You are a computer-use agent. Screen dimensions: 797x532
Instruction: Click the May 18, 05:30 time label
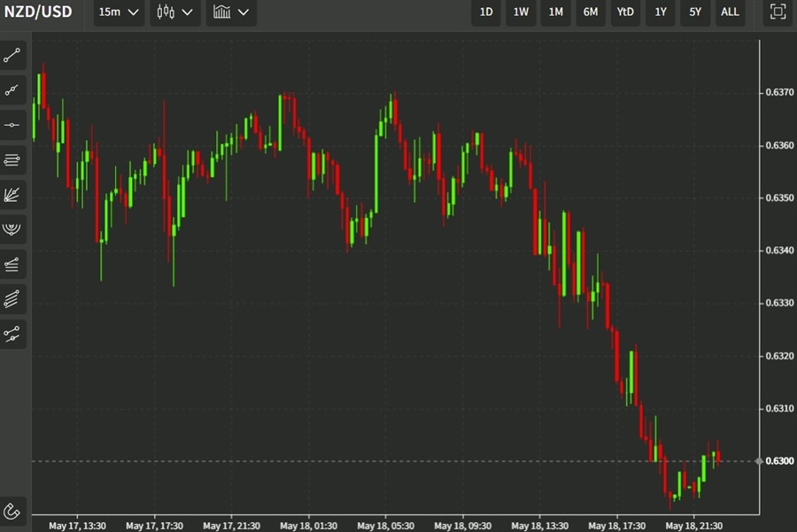[x=386, y=526]
